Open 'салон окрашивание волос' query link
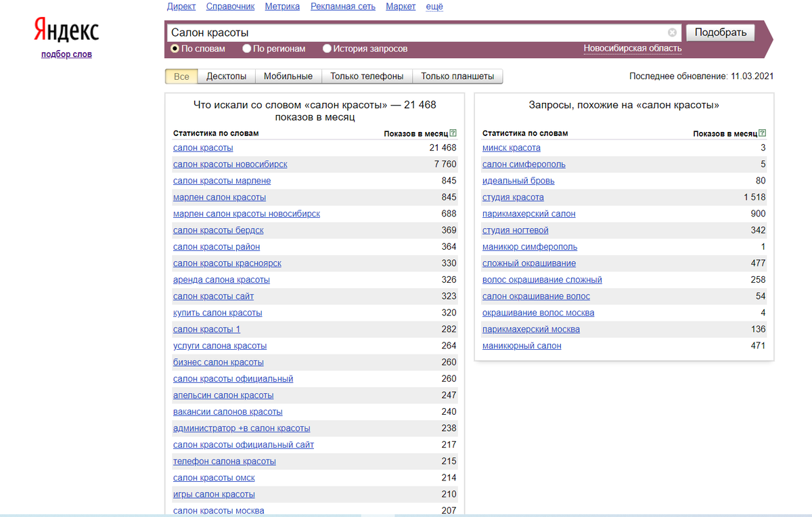Image resolution: width=812 pixels, height=517 pixels. tap(536, 296)
